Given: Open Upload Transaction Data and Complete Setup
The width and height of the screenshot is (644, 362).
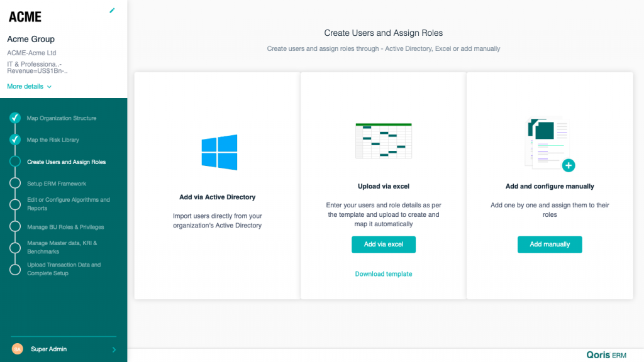Looking at the screenshot, I should pos(64,269).
